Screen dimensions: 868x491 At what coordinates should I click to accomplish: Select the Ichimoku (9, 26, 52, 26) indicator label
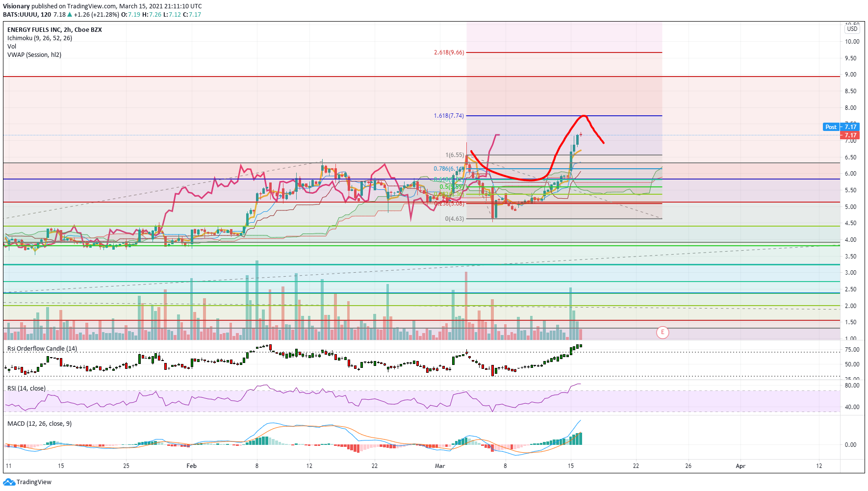[40, 38]
